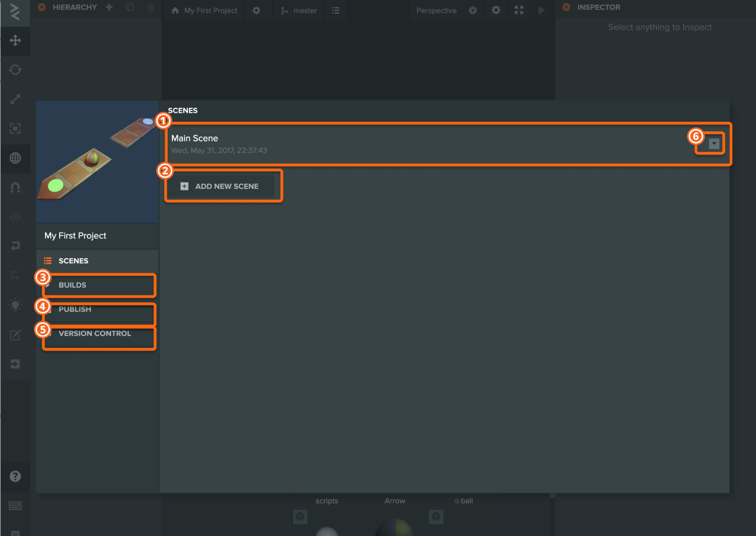Open the PlayCanvas logo main menu
This screenshot has height=536, width=756.
[15, 12]
